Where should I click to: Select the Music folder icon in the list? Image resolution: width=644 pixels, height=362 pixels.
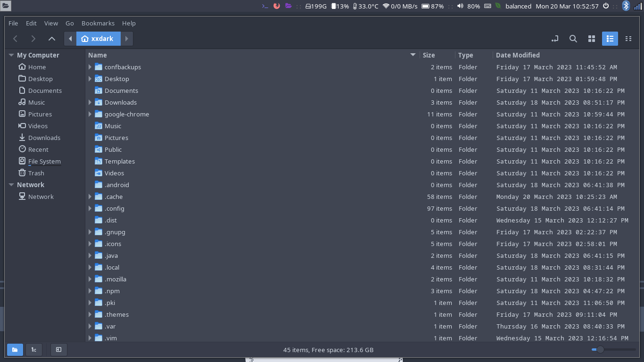(99, 126)
